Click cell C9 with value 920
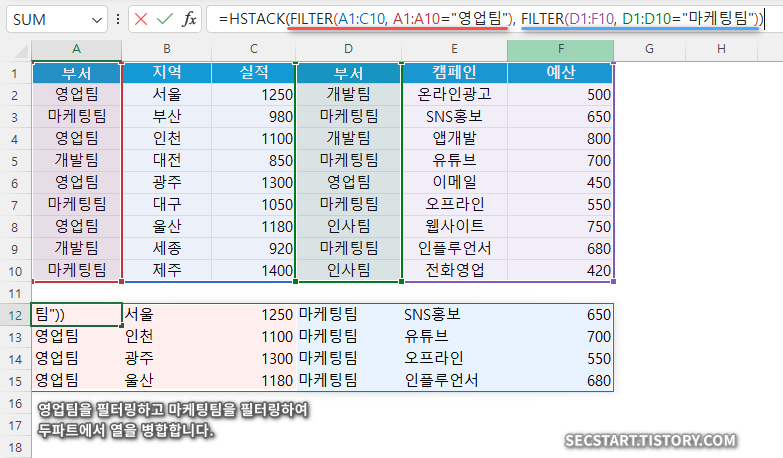Screen dimensions: 783x458 [254, 248]
